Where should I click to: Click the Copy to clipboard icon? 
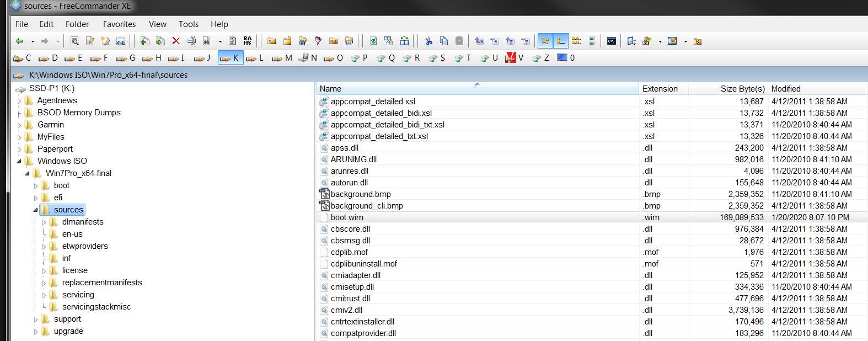[444, 41]
